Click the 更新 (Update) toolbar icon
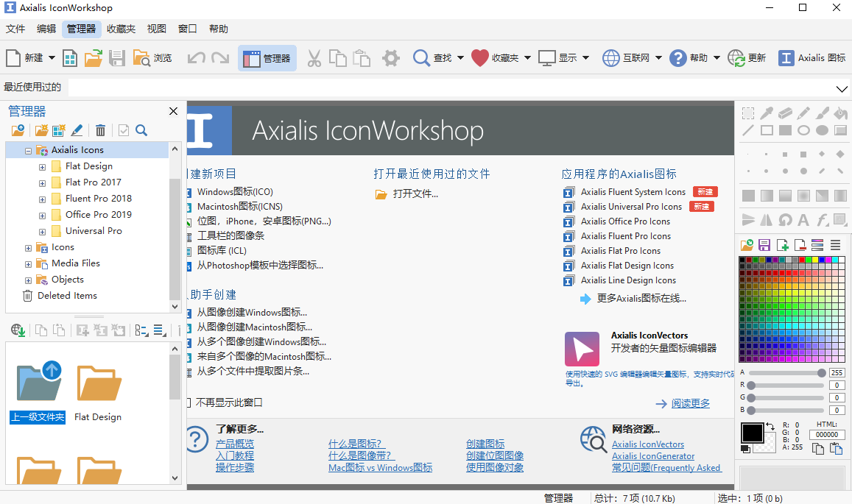852x504 pixels. pos(747,57)
